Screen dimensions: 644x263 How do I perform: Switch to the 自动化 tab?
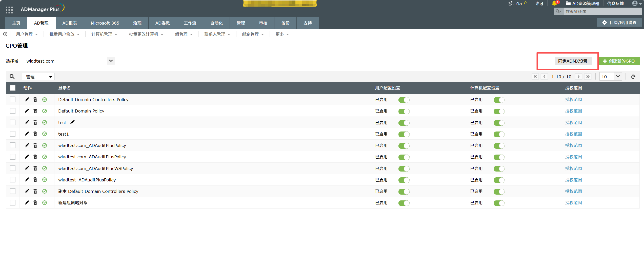tap(216, 23)
